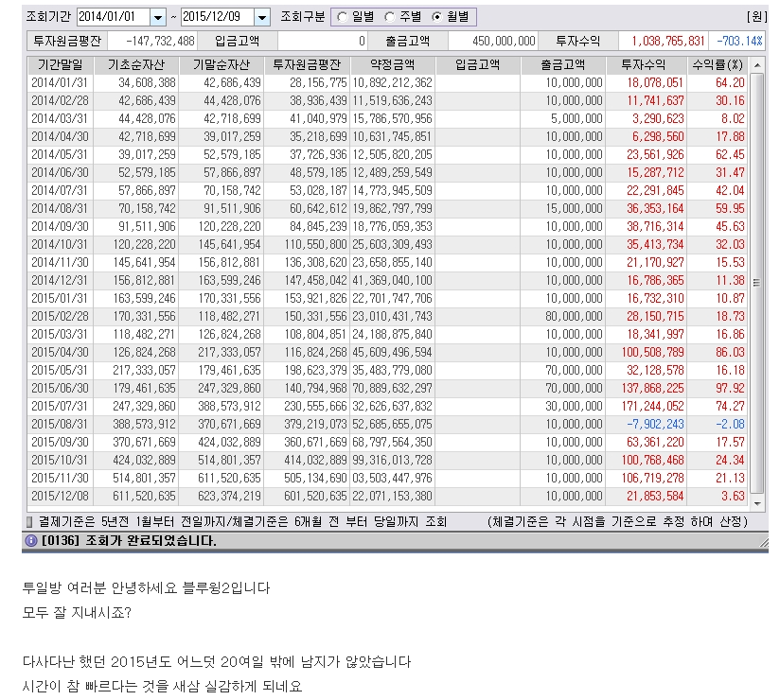Sort by 투자수익 column header
This screenshot has height=700, width=780.
646,64
